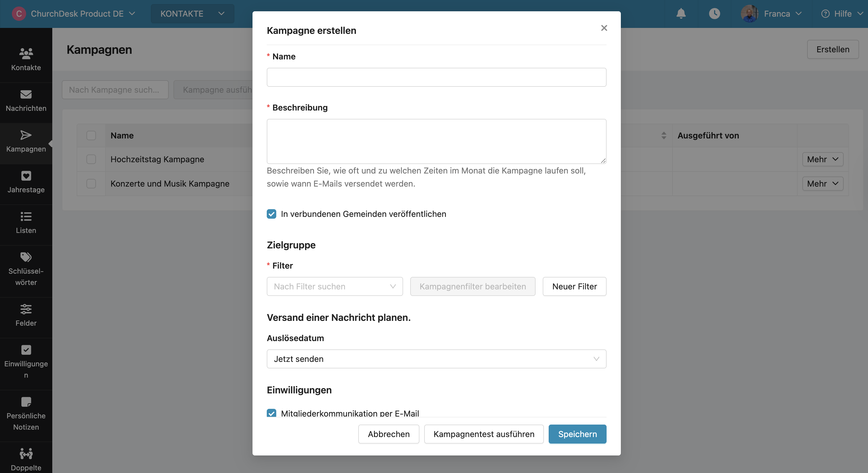Open the Hilfe dropdown menu
This screenshot has height=473, width=868.
pyautogui.click(x=848, y=14)
